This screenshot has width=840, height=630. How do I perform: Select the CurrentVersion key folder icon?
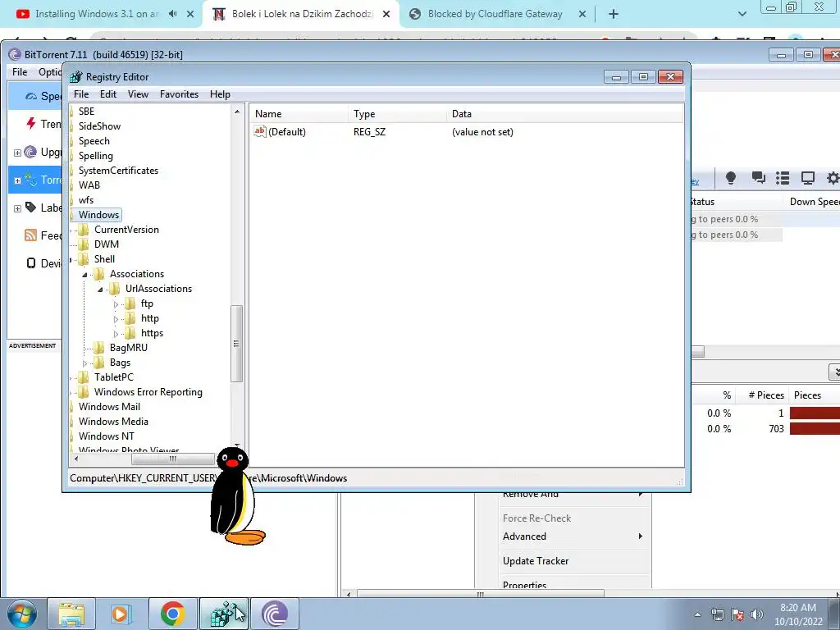click(x=83, y=230)
